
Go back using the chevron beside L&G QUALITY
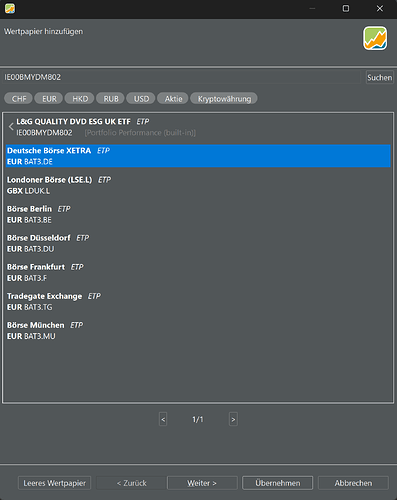tap(11, 127)
